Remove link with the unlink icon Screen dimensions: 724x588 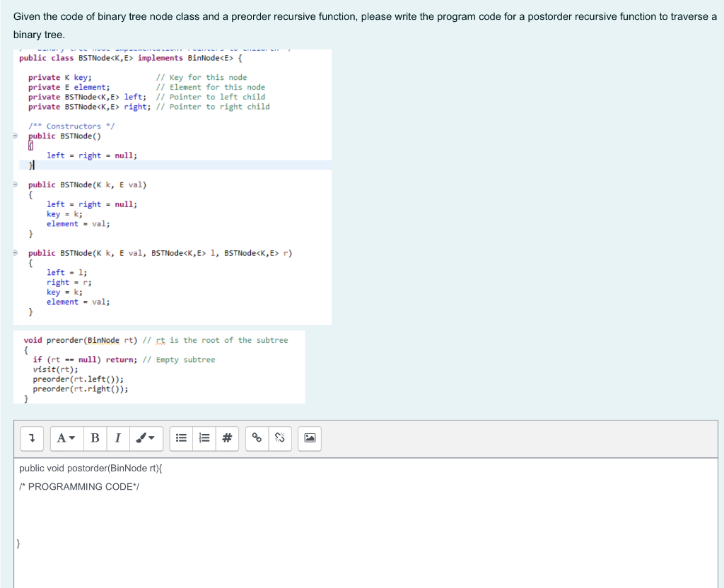tap(280, 438)
